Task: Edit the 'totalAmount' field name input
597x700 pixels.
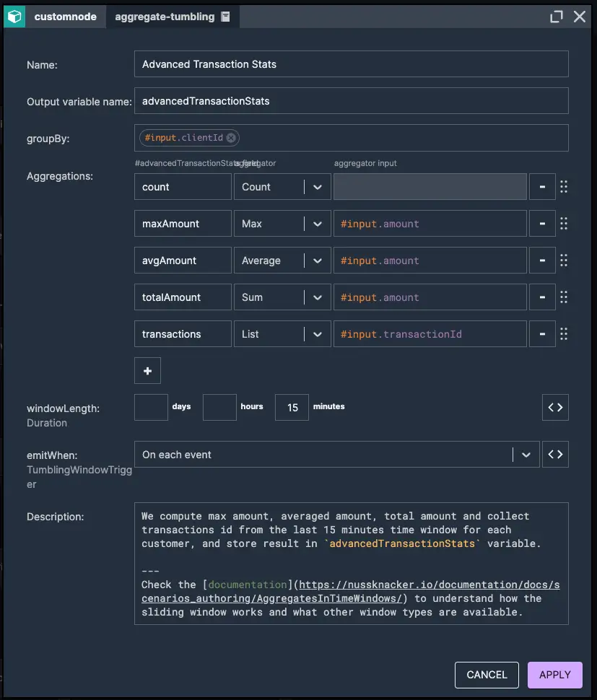Action: 183,297
